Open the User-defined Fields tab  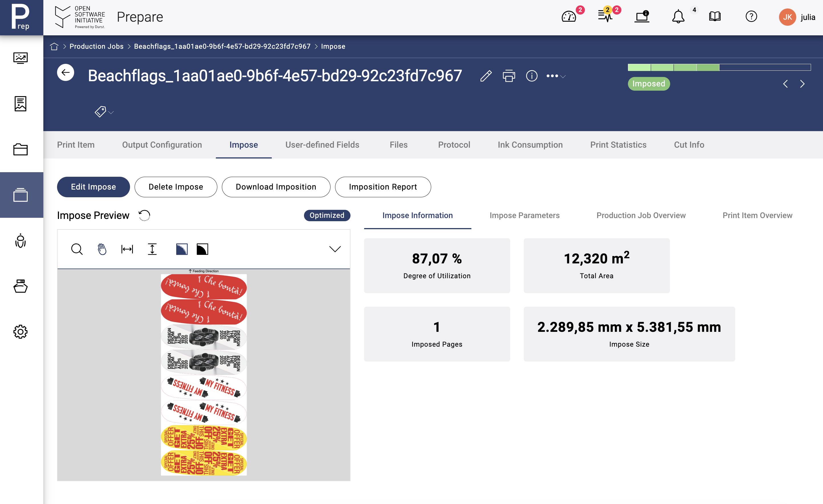322,145
